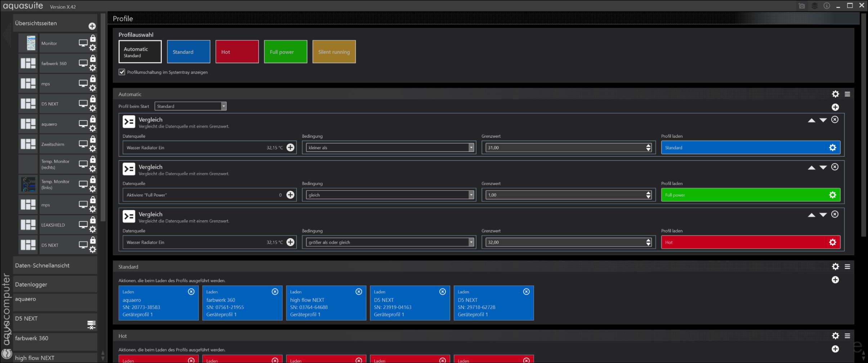Open Daten-Schnellansicht in the sidebar

click(55, 265)
